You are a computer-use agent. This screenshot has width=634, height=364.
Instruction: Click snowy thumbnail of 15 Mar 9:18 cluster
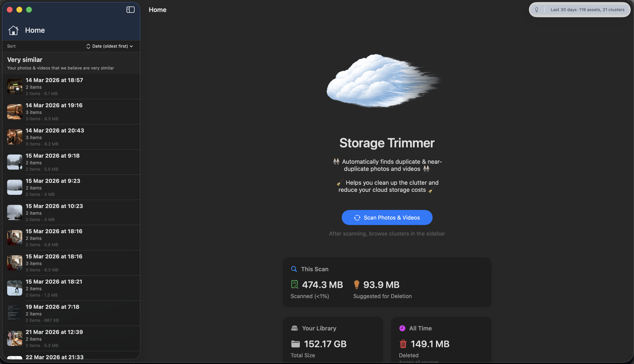14,162
